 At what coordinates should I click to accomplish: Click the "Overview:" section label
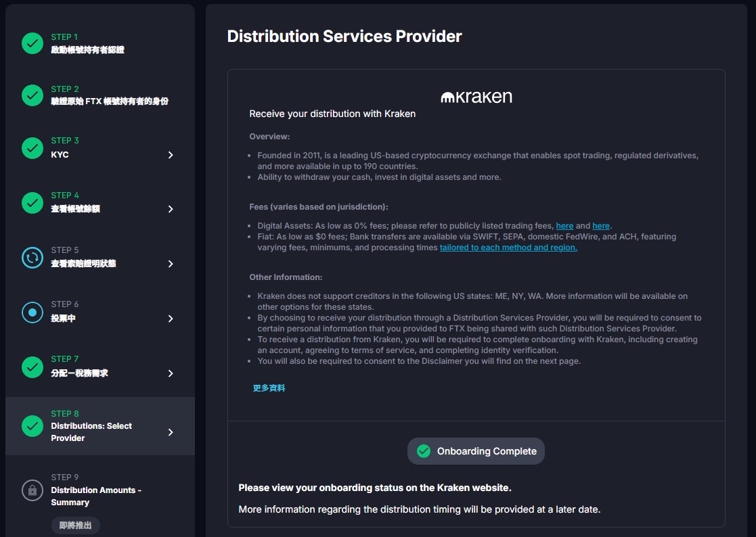pos(269,137)
